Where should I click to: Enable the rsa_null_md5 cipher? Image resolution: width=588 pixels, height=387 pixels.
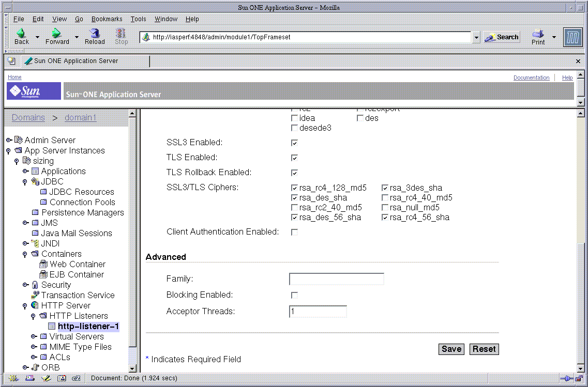click(x=385, y=207)
